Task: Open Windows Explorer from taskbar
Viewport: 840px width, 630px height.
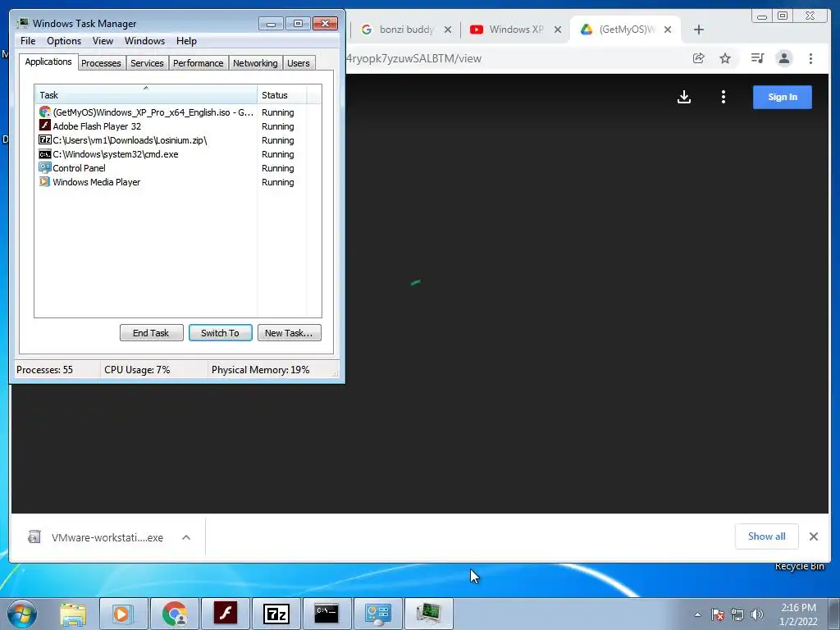Action: [73, 614]
